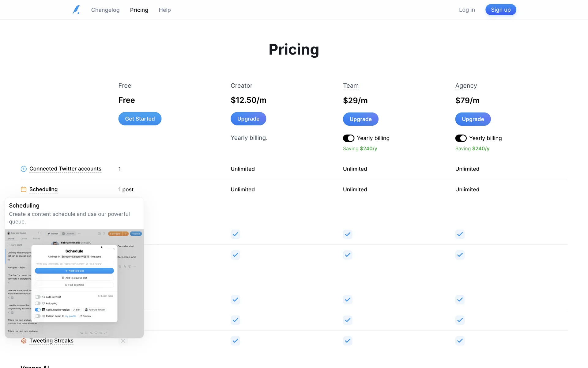Viewport: 588px width, 368px height.
Task: Click the underlined Team plan name
Action: (351, 86)
